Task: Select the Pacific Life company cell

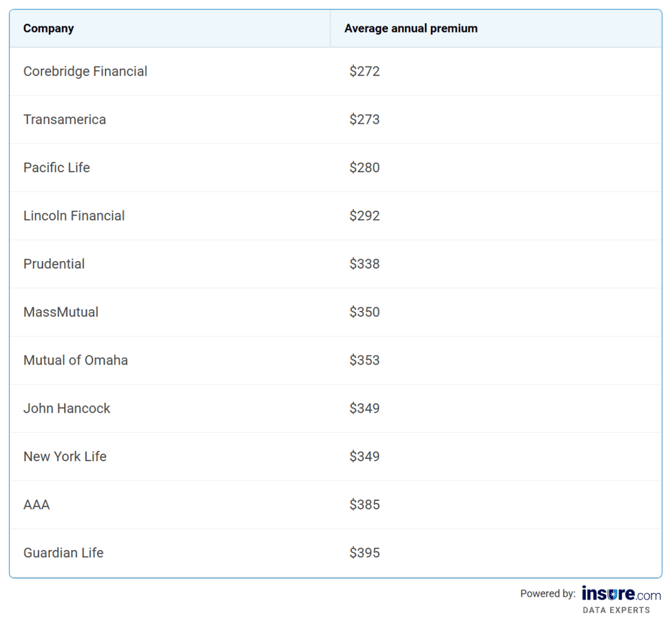Action: click(57, 168)
